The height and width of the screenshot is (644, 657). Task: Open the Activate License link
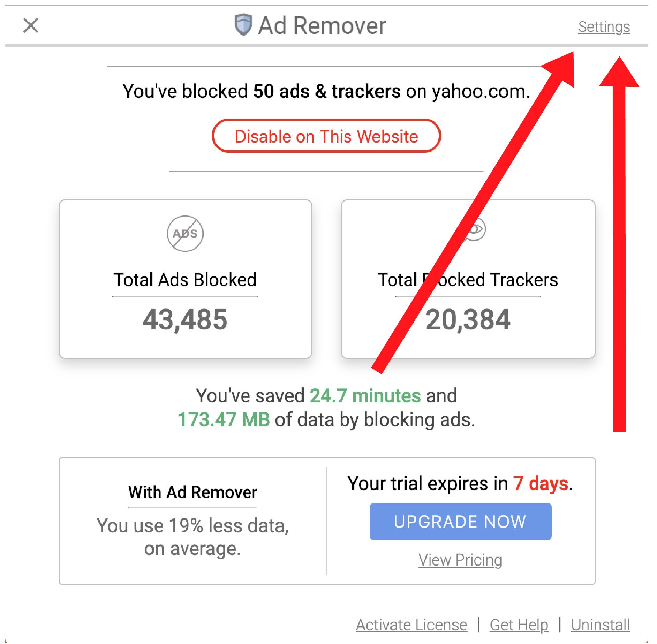pyautogui.click(x=411, y=624)
